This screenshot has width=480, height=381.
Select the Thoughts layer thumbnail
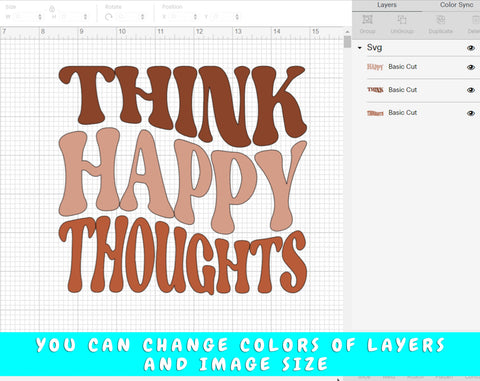[x=375, y=113]
